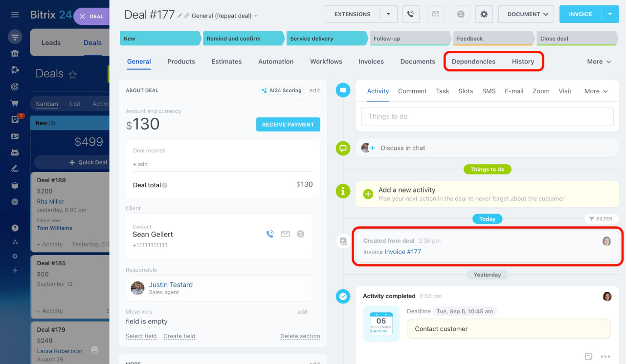This screenshot has height=364, width=626.
Task: Click the note icon below Contact customer
Action: tap(589, 357)
